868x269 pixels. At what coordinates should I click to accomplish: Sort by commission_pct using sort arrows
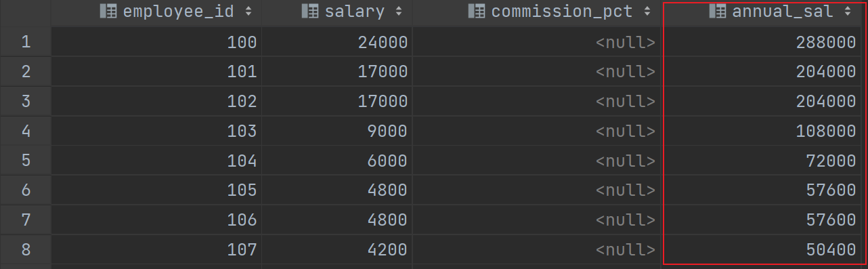click(x=647, y=12)
